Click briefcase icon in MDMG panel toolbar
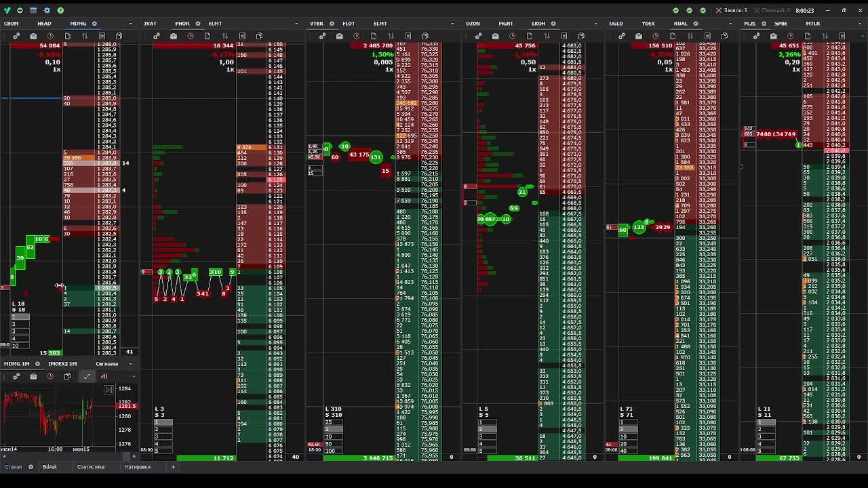The image size is (868, 488). (33, 36)
